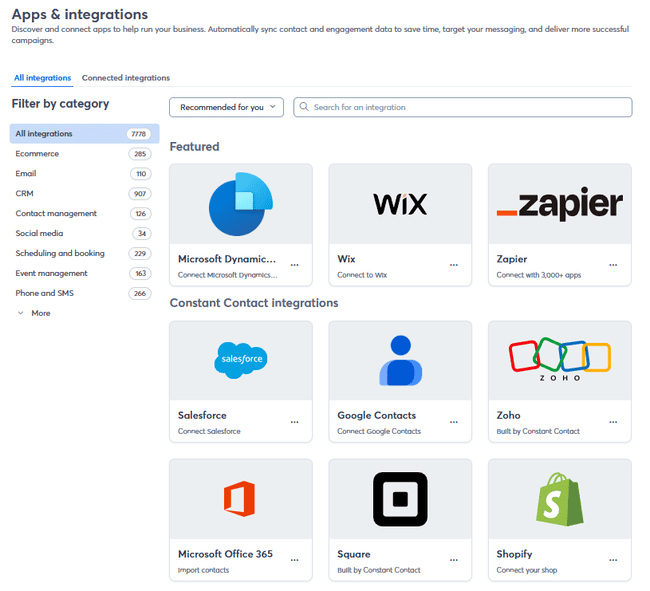Click the Square logo icon
650x591 pixels.
(x=400, y=498)
